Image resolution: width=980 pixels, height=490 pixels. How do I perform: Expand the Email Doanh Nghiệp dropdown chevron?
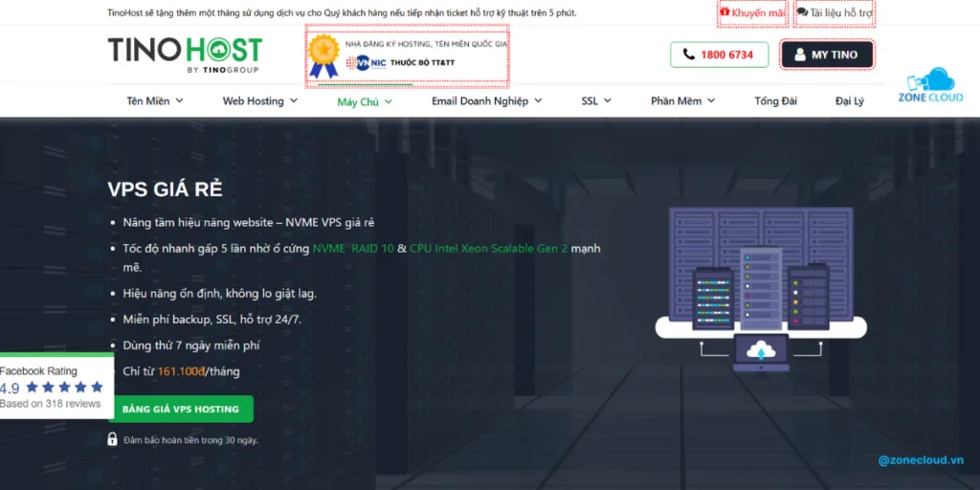[x=538, y=100]
